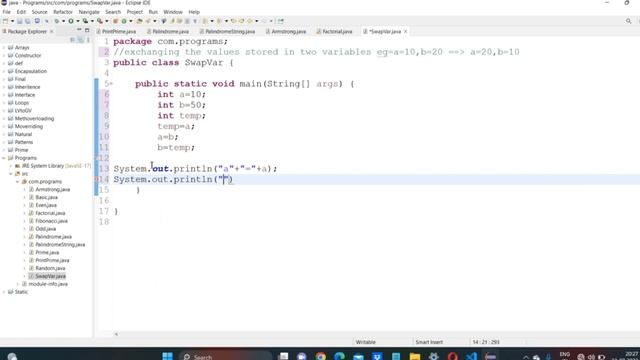
Task: Click the Debug bug icon in toolbar
Action: coord(57,21)
